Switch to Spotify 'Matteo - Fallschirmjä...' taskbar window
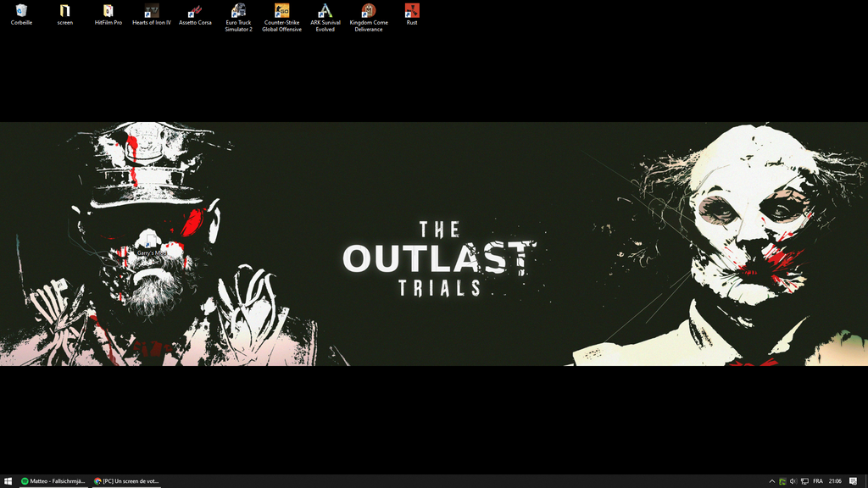 [53, 481]
